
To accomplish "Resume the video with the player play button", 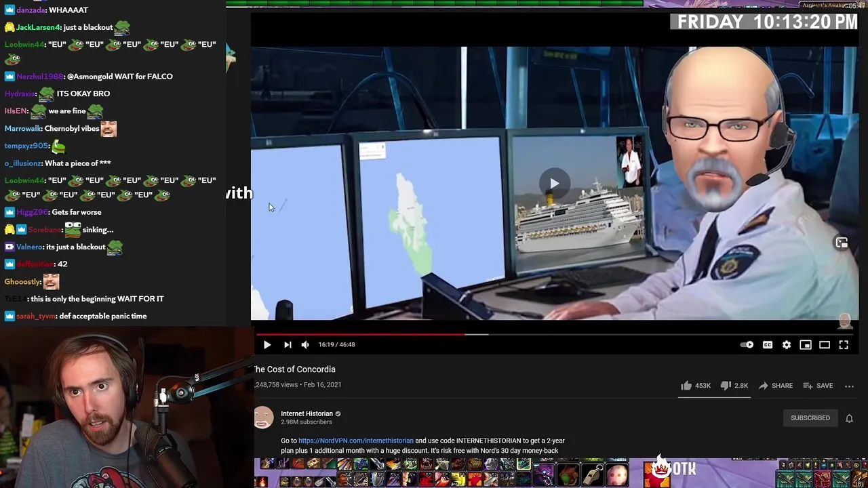I will [x=267, y=344].
